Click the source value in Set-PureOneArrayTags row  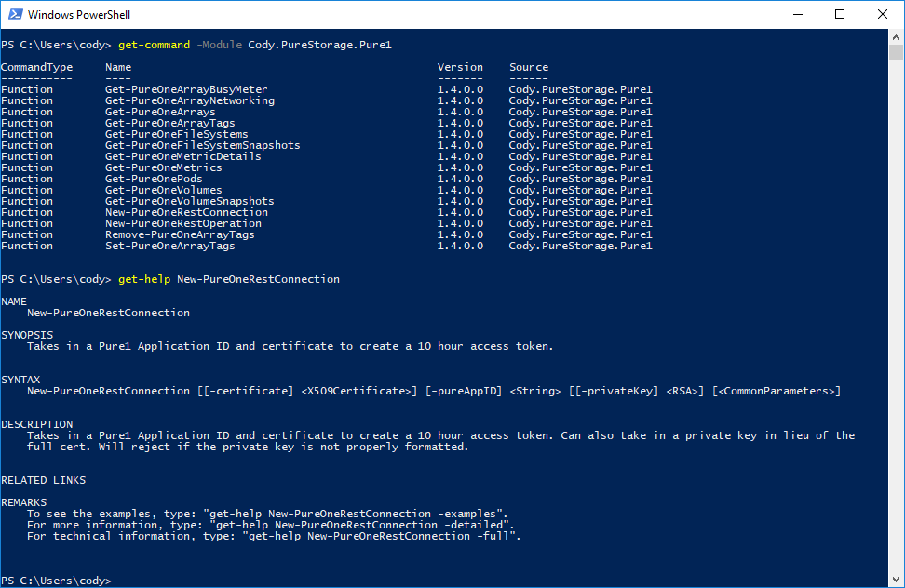pos(580,246)
